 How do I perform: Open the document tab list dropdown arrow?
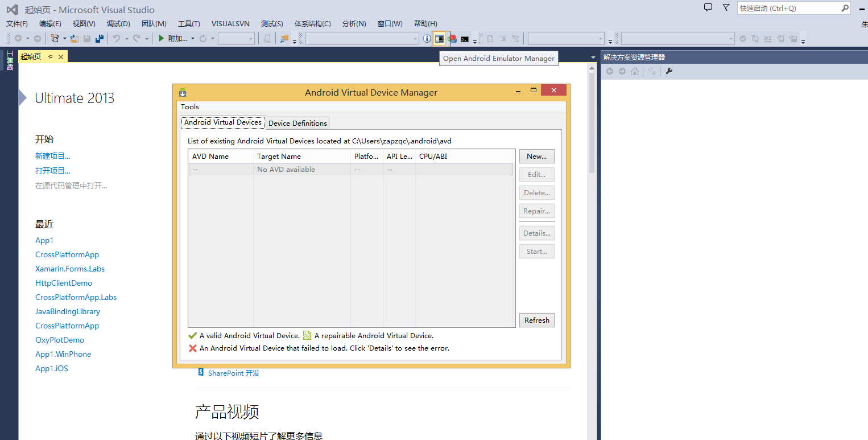[x=593, y=57]
